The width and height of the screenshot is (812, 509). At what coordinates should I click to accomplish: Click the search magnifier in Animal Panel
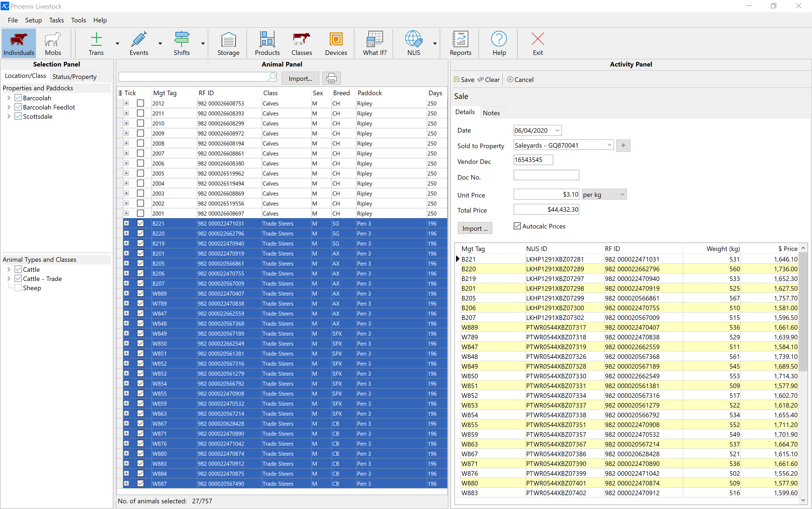(x=271, y=77)
